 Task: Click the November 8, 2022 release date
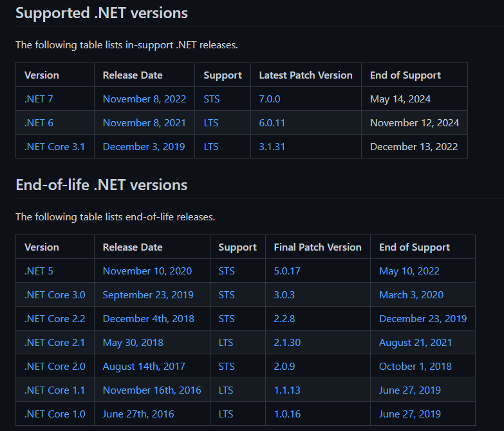[144, 99]
